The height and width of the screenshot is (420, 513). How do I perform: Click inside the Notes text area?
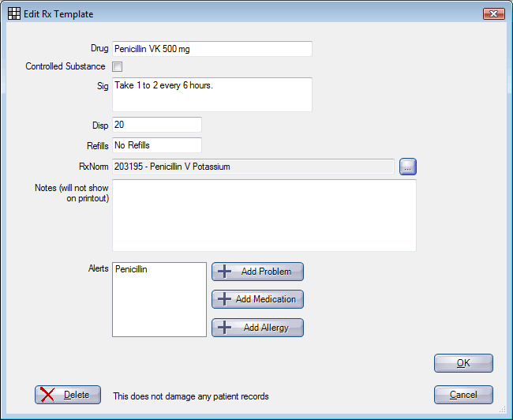pos(264,216)
